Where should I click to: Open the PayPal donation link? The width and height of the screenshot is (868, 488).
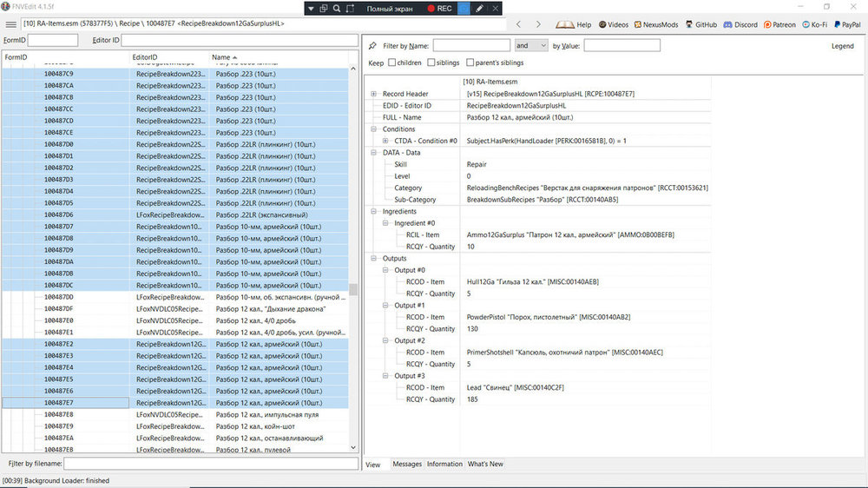coord(847,24)
